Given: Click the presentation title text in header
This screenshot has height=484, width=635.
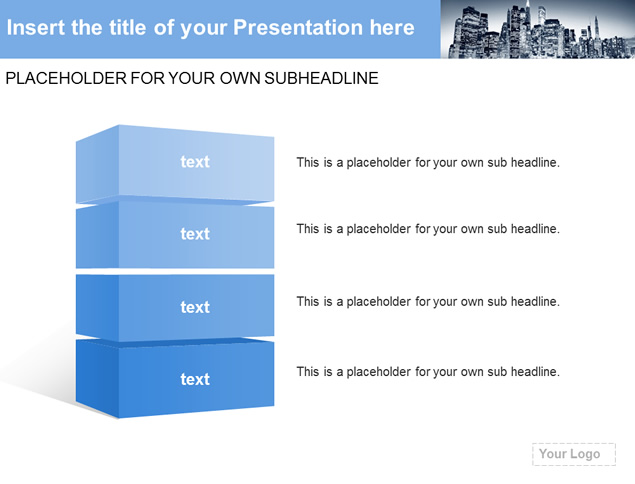Looking at the screenshot, I should pos(211,28).
